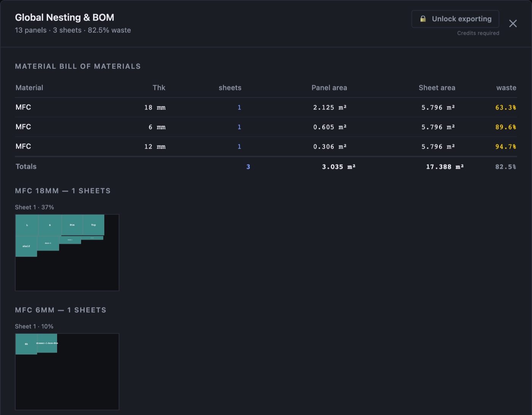Select the 18 mm thickness cell
Screen dimensions: 532x415
click(155, 107)
